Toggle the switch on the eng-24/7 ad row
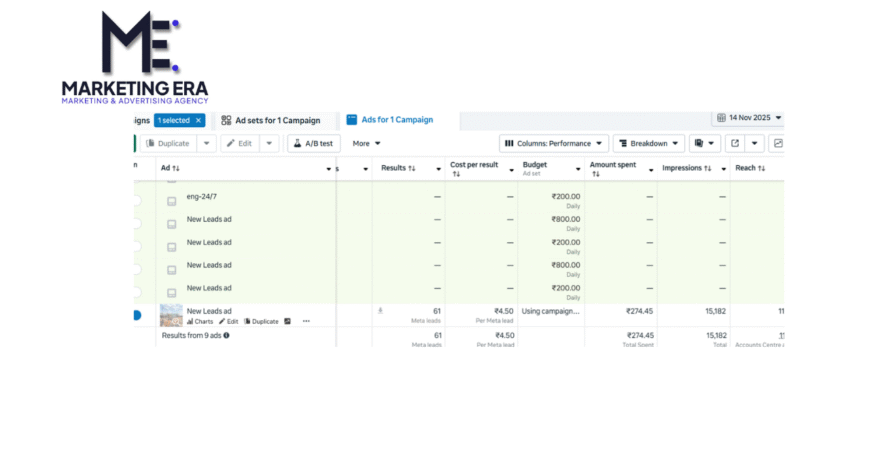The image size is (870, 457). tap(136, 200)
